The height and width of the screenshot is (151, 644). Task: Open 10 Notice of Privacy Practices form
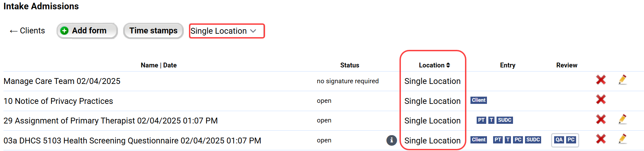(58, 101)
